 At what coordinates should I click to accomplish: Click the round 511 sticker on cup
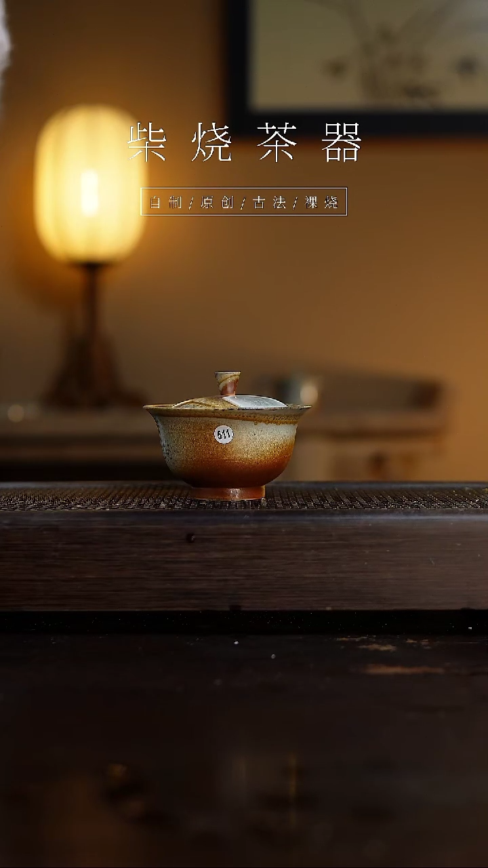[x=223, y=435]
